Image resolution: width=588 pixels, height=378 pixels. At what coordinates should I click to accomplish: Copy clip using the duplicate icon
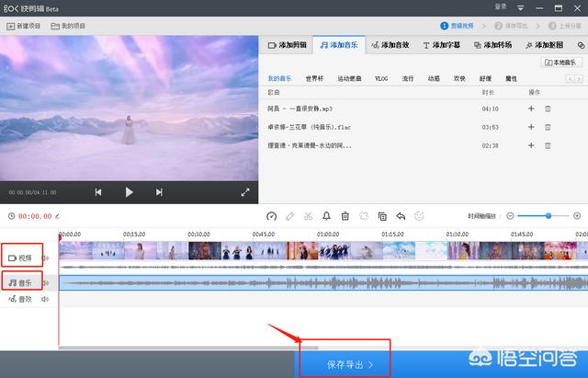click(x=382, y=216)
